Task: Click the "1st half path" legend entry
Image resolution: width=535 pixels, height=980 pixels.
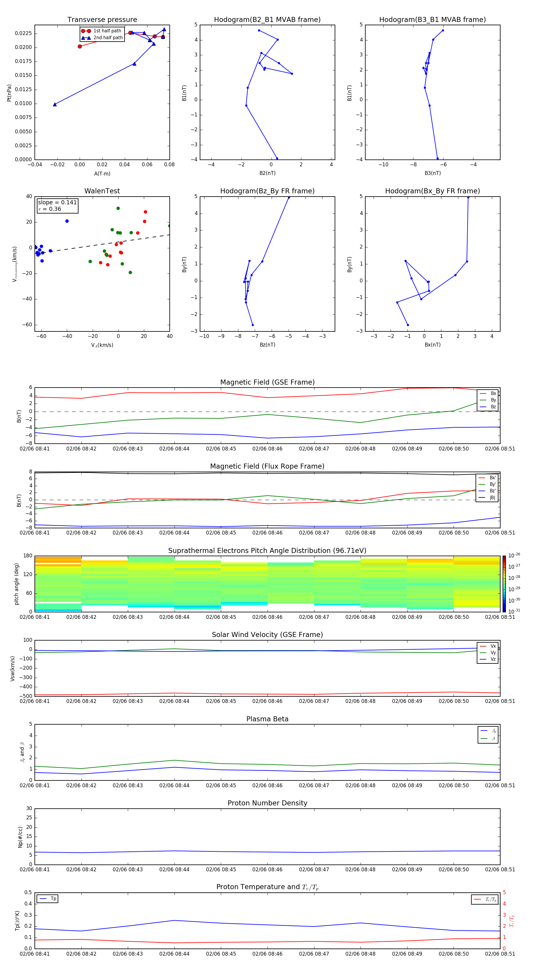Action: (x=102, y=31)
